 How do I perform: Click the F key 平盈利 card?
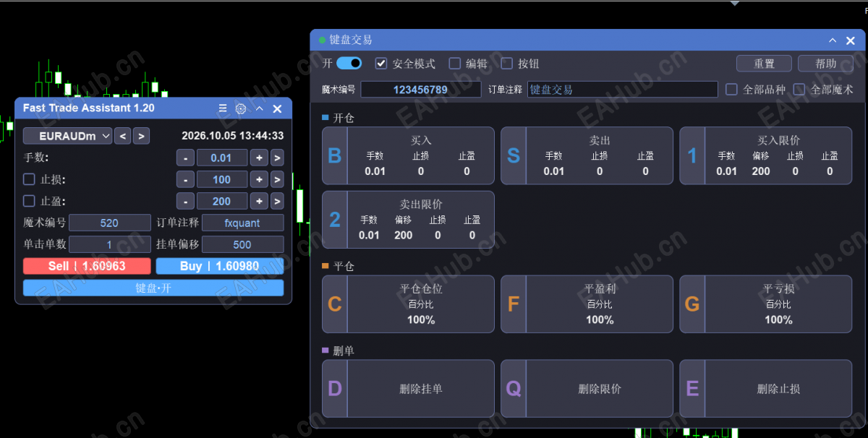pyautogui.click(x=587, y=304)
